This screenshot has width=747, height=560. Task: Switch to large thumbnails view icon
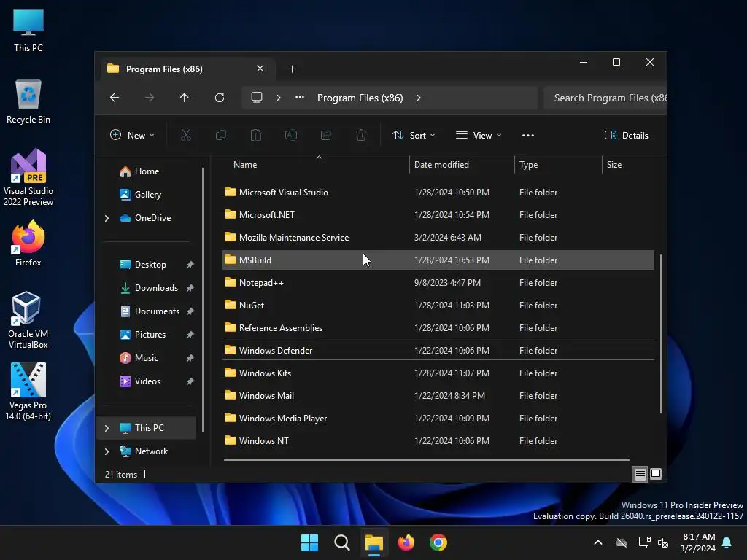point(656,474)
